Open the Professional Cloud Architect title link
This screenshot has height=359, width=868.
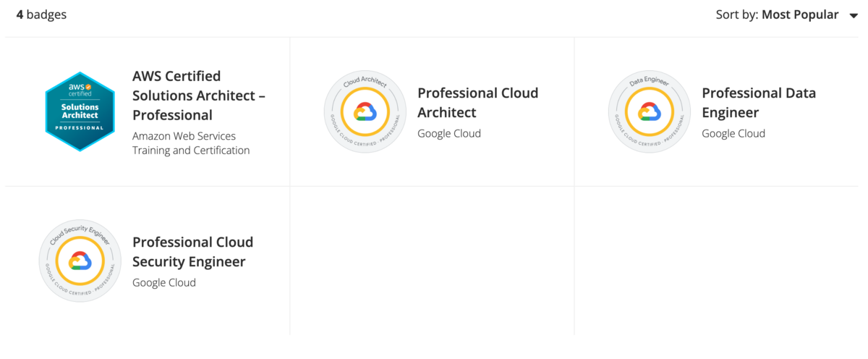(477, 103)
